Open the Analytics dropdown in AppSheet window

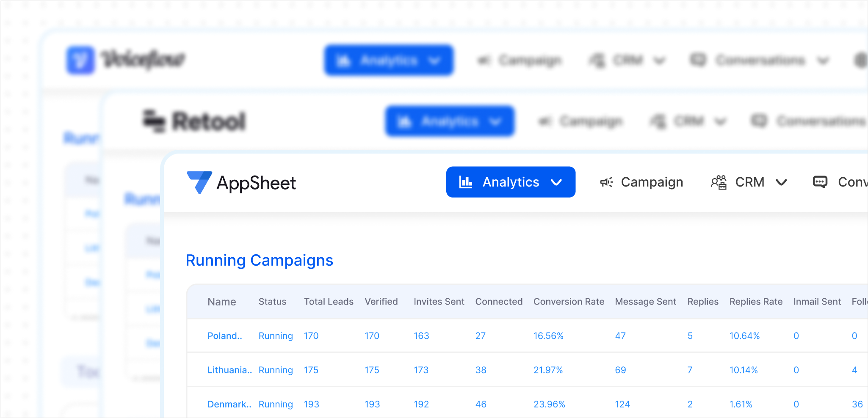point(511,182)
